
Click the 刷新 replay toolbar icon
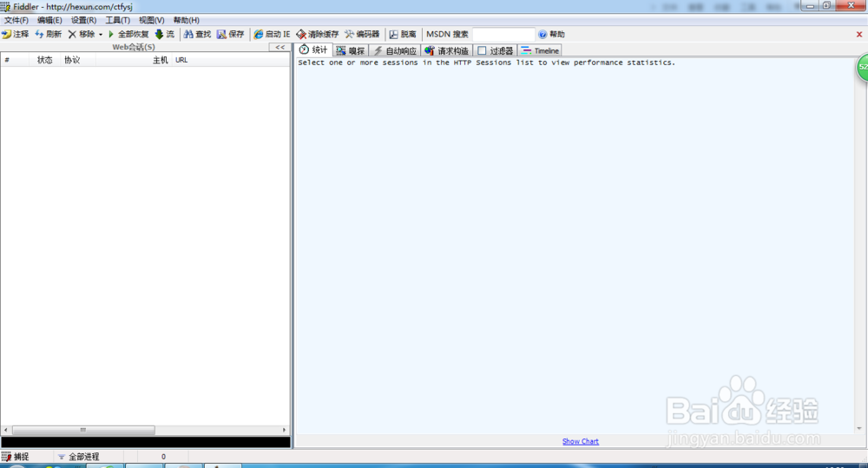pyautogui.click(x=39, y=35)
